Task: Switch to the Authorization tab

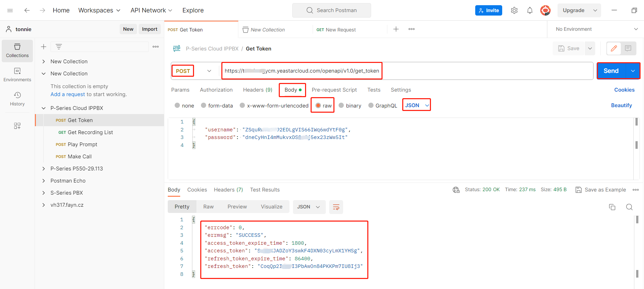Action: click(x=216, y=90)
